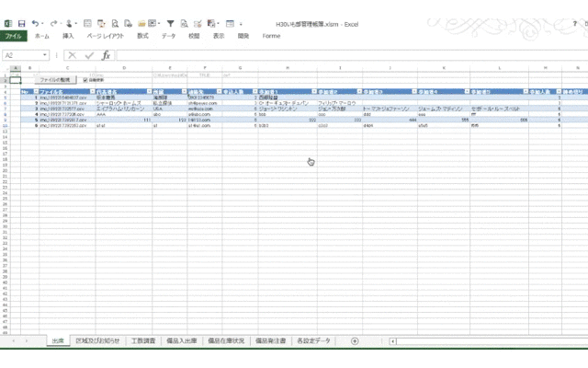This screenshot has height=368, width=588.
Task: Click the Filter funnel icon in toolbar
Action: pos(171,20)
